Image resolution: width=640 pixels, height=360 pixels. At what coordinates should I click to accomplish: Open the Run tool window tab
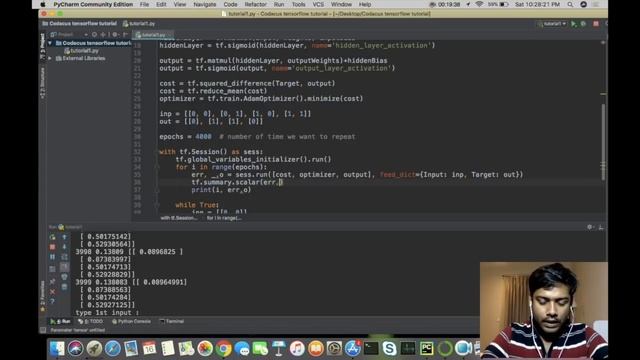click(60, 322)
